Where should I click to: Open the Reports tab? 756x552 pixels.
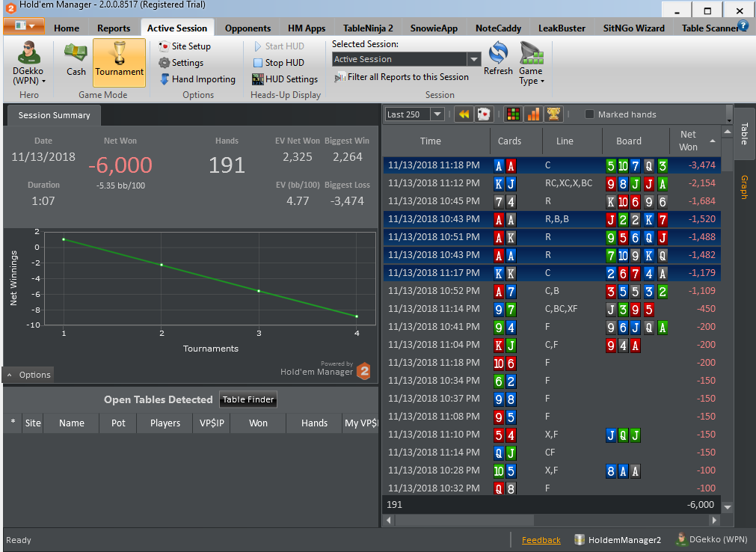pos(114,28)
